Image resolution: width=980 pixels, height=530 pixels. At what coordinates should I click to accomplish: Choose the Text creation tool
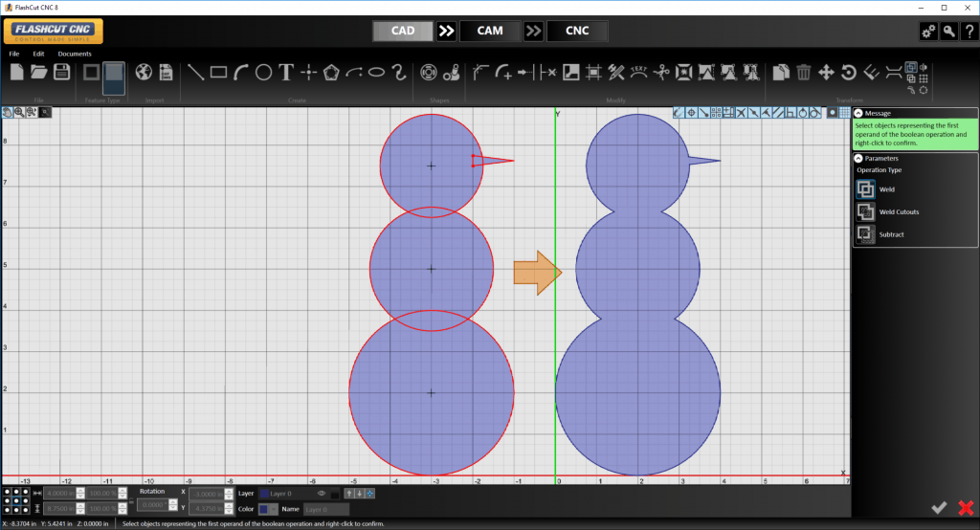[x=285, y=72]
